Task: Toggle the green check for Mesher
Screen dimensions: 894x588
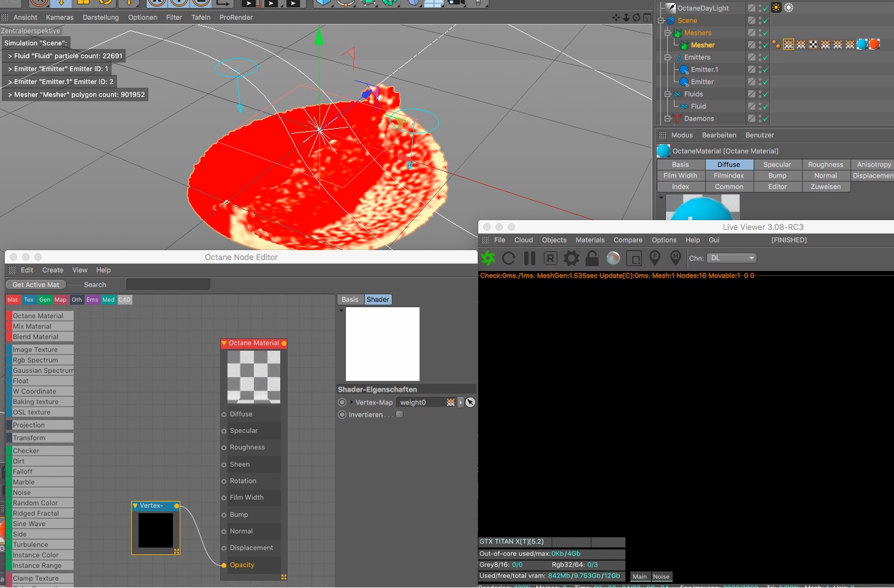Action: point(765,45)
